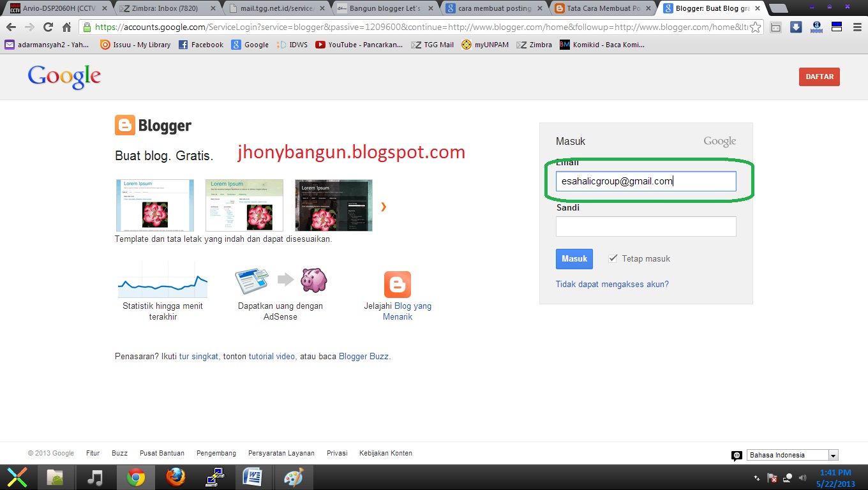
Task: Open the Blogger Buzz link
Action: [x=364, y=356]
